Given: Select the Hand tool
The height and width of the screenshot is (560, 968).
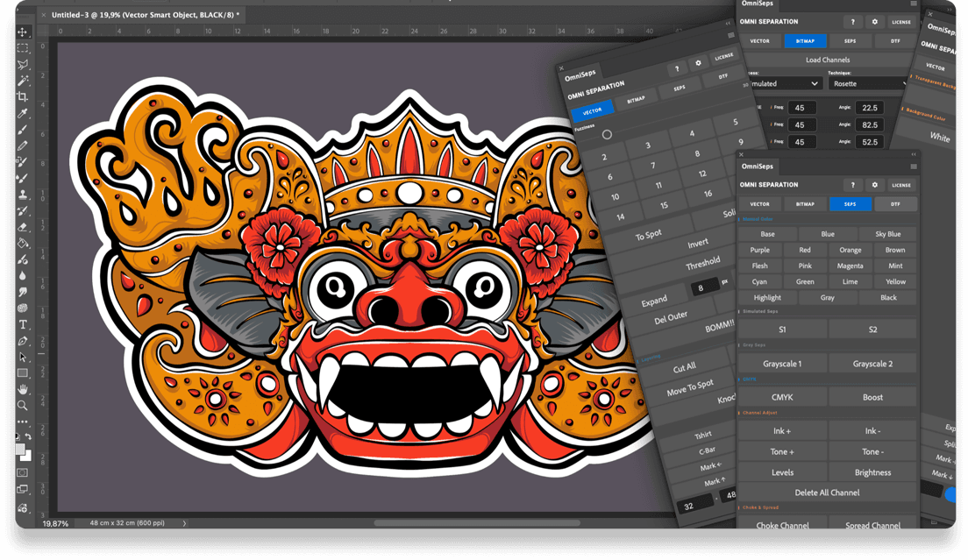Looking at the screenshot, I should [x=23, y=389].
